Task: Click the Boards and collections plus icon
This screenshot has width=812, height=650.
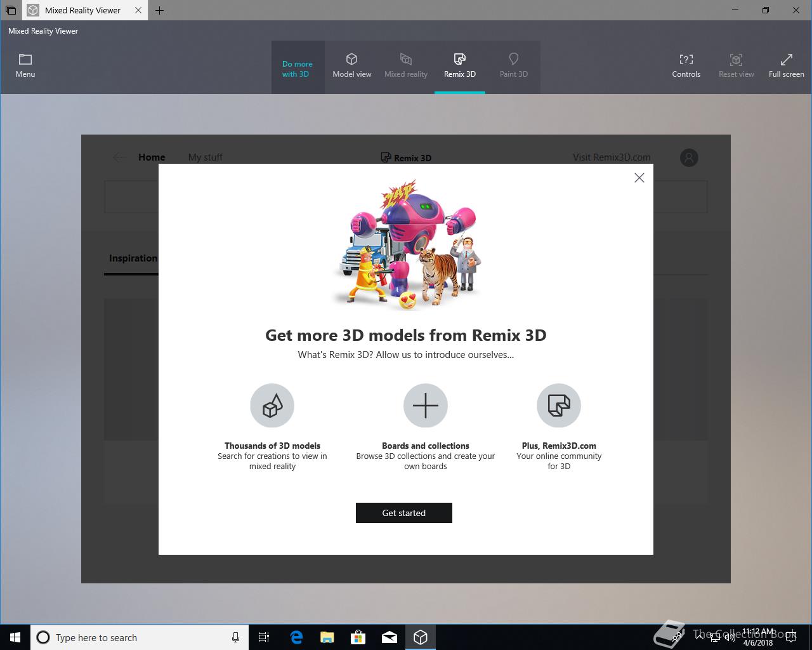Action: 426,406
